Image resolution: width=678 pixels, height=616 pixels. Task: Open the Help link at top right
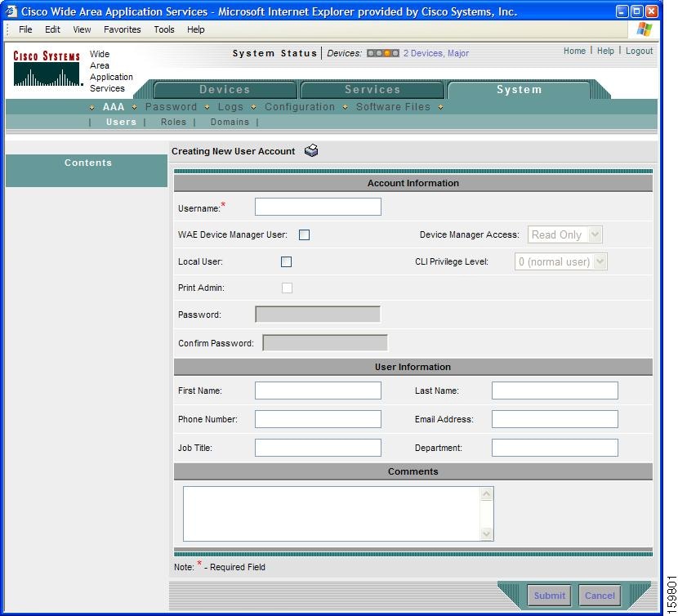click(x=605, y=51)
